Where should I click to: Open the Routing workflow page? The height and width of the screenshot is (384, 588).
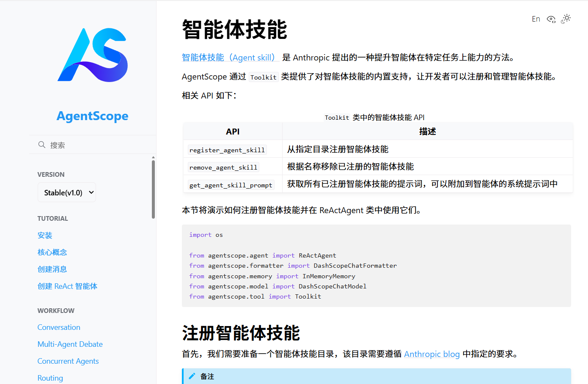pyautogui.click(x=50, y=378)
